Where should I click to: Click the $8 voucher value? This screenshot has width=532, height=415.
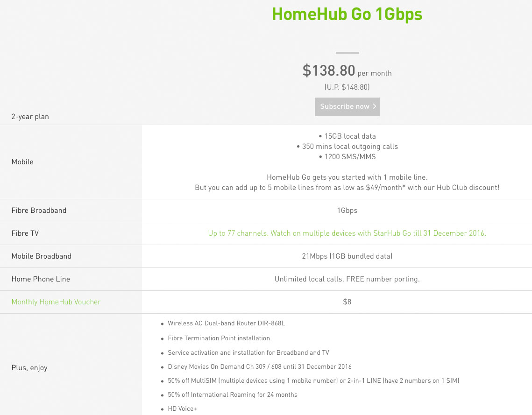click(x=347, y=302)
